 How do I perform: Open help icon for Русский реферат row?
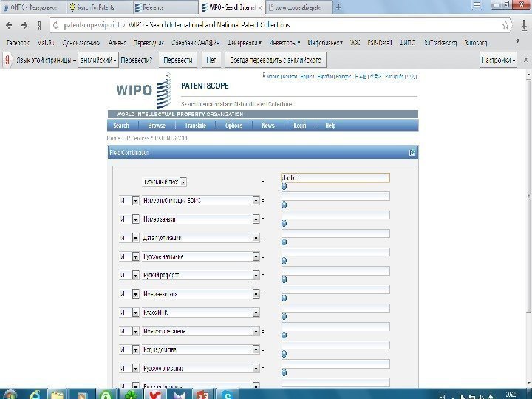[x=284, y=279]
